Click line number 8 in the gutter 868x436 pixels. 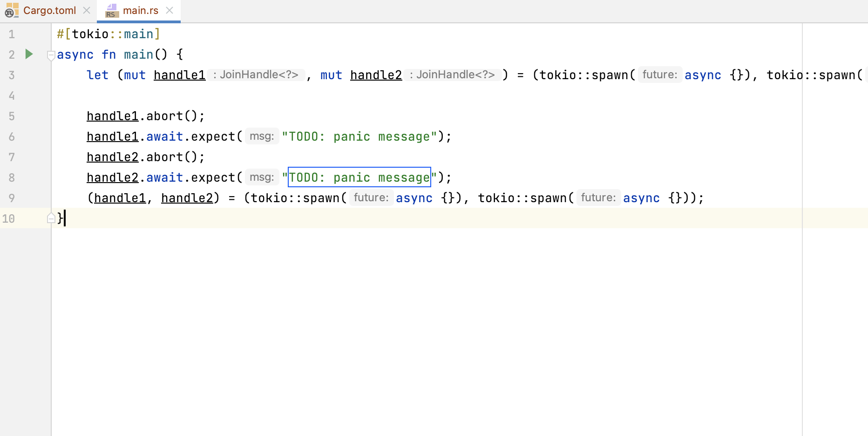tap(12, 177)
